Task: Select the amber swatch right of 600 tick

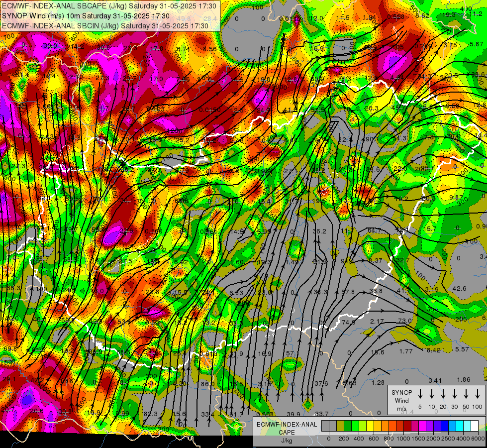Action: coord(378,426)
